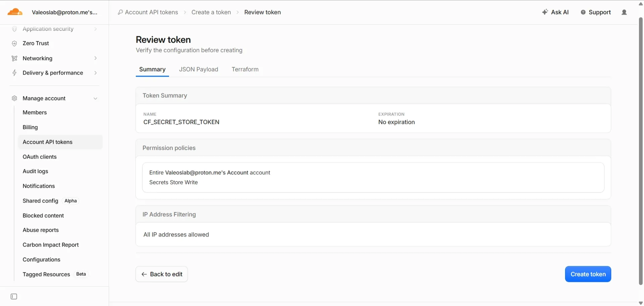Click the page vertical scrollbar

(x=641, y=151)
